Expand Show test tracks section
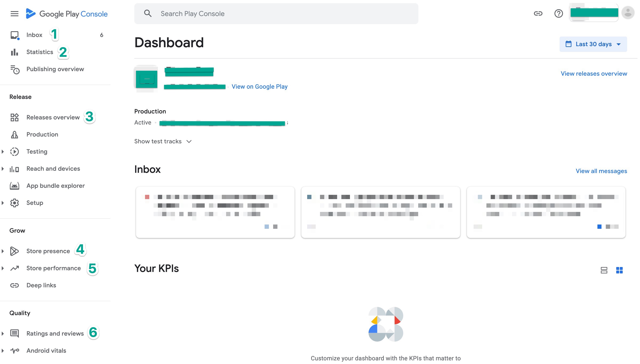This screenshot has height=364, width=640. pos(163,141)
